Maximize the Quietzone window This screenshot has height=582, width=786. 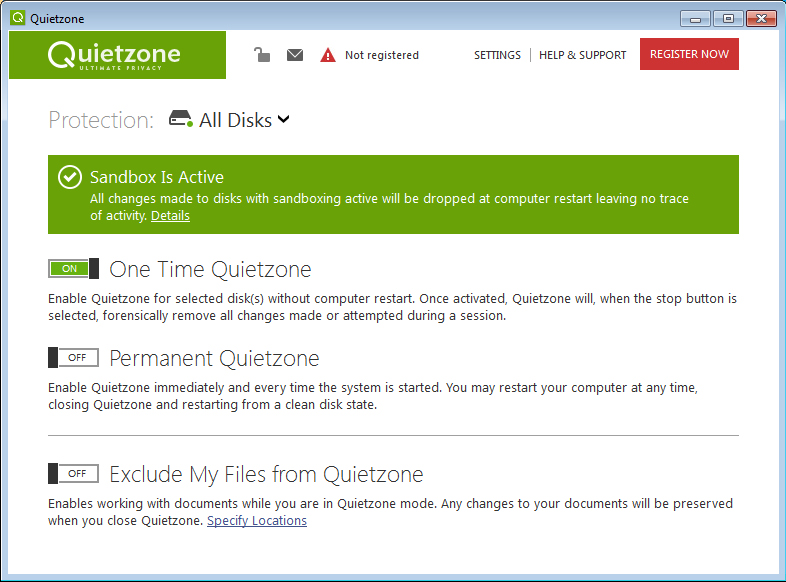(727, 18)
